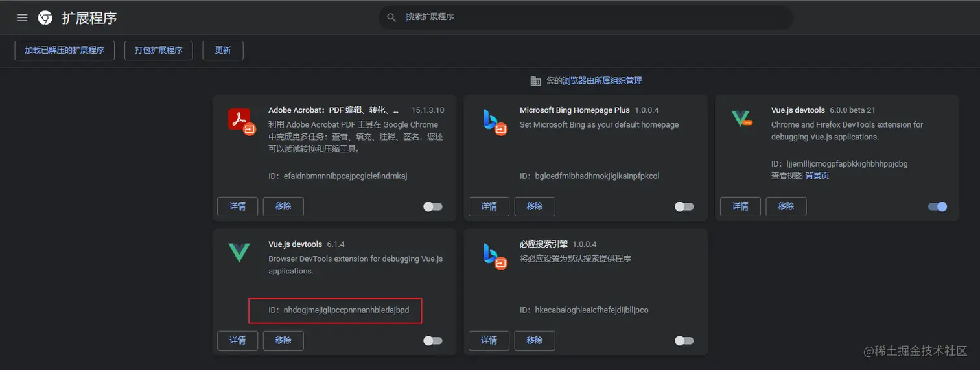Enable the 必应搜索引擎 extension toggle
The width and height of the screenshot is (980, 370).
[x=684, y=341]
